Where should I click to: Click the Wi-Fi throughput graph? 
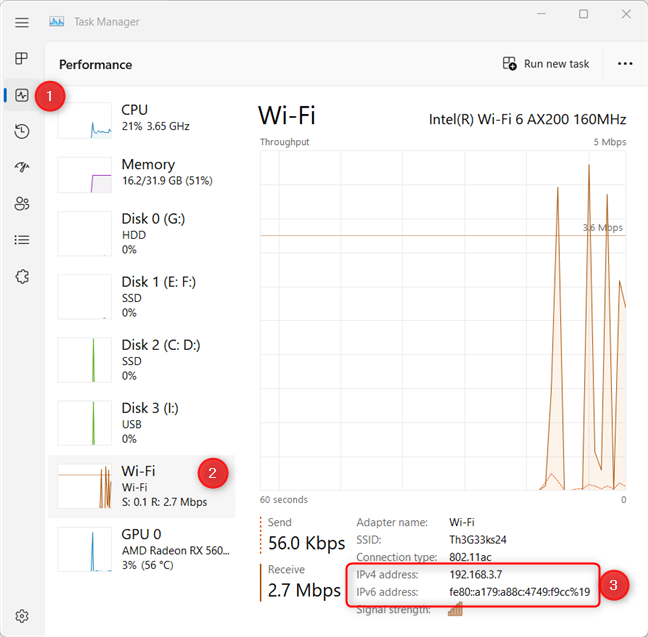pyautogui.click(x=443, y=320)
